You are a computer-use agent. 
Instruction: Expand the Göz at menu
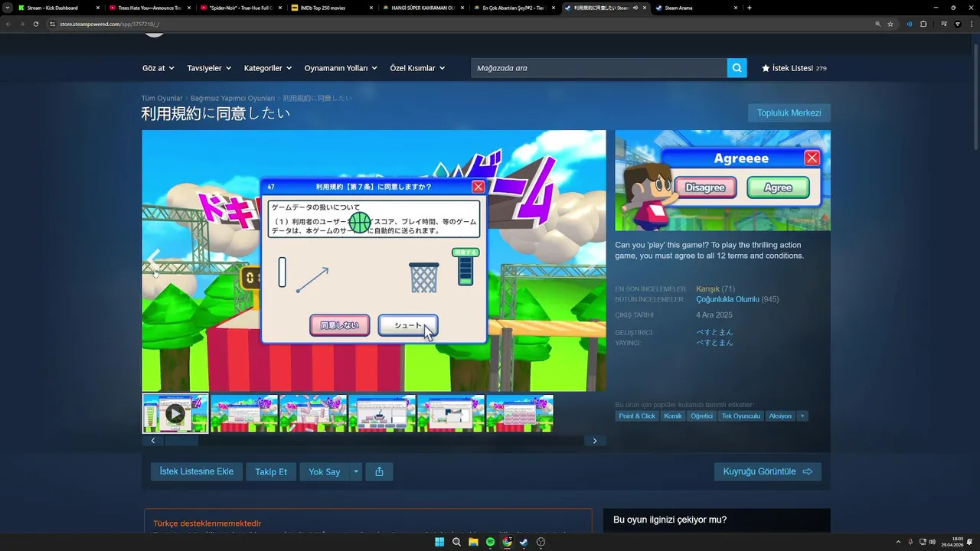[x=158, y=68]
